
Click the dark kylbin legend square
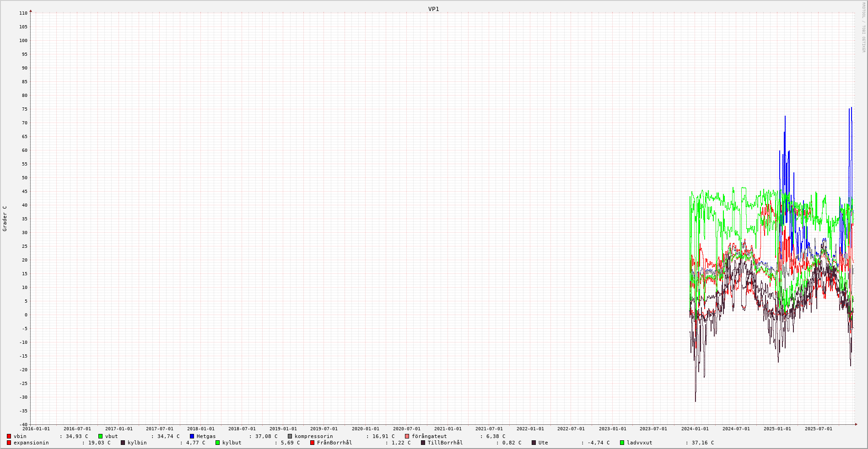(123, 443)
